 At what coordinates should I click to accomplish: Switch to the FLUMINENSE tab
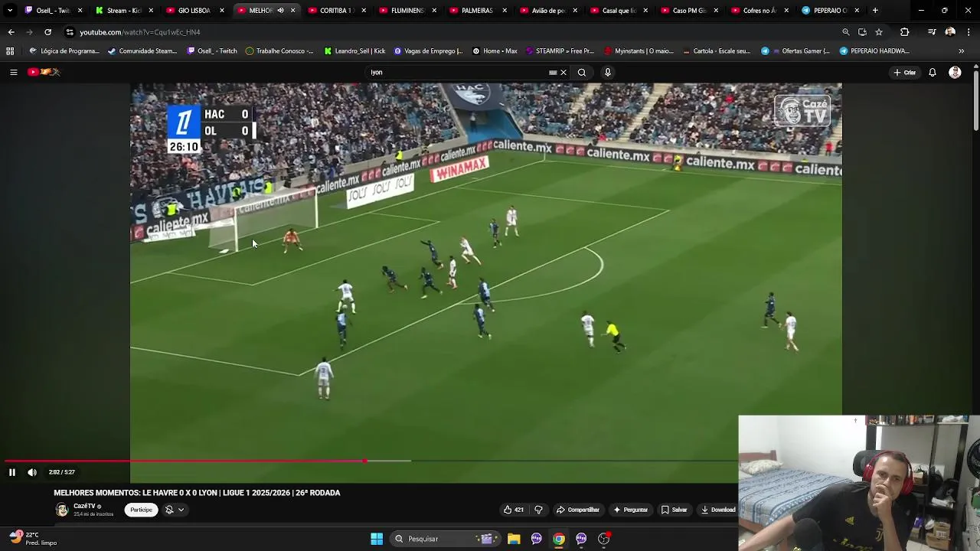point(407,11)
